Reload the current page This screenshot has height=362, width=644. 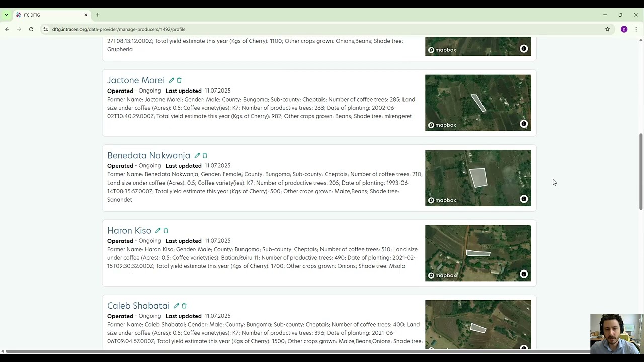(31, 29)
